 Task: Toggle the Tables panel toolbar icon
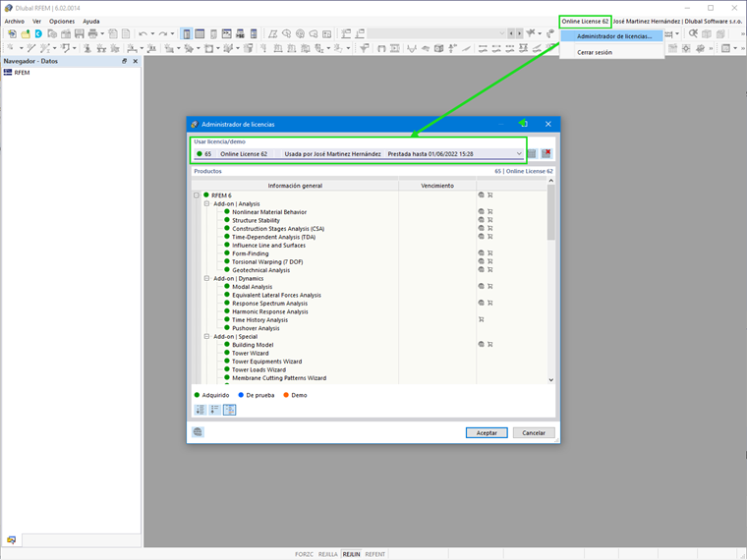pyautogui.click(x=200, y=33)
